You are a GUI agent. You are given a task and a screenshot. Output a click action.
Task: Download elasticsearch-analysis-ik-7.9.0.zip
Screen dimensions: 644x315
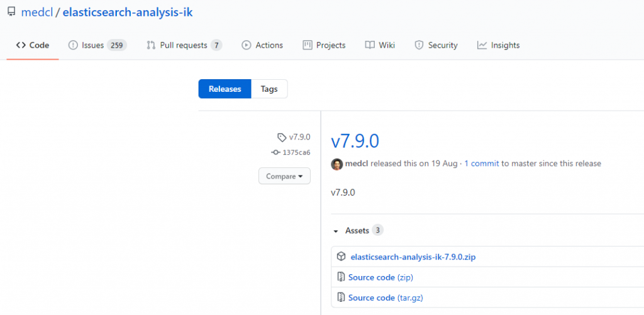(413, 258)
